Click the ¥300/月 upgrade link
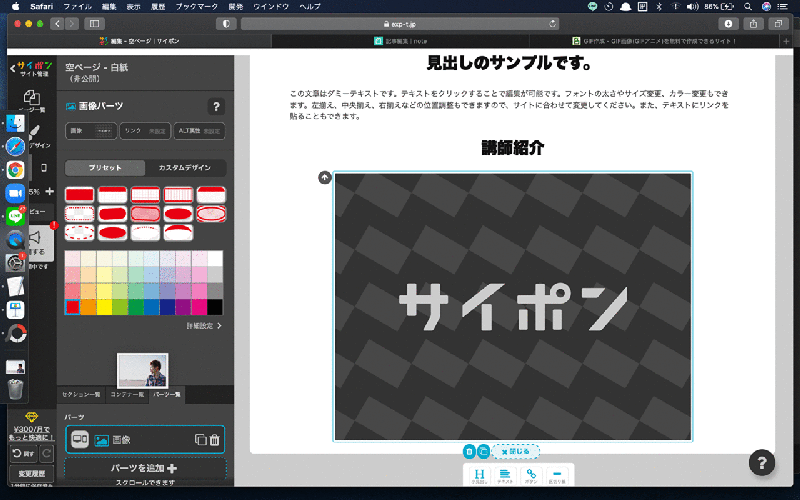Viewport: 800px width, 500px height. point(32,433)
